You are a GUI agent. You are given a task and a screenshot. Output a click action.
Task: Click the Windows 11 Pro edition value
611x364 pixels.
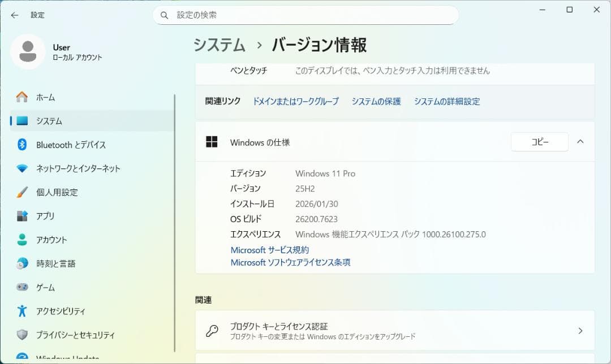pos(325,174)
